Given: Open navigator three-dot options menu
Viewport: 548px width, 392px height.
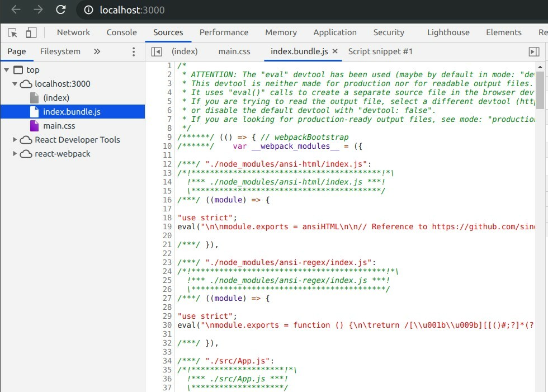Looking at the screenshot, I should click(134, 51).
